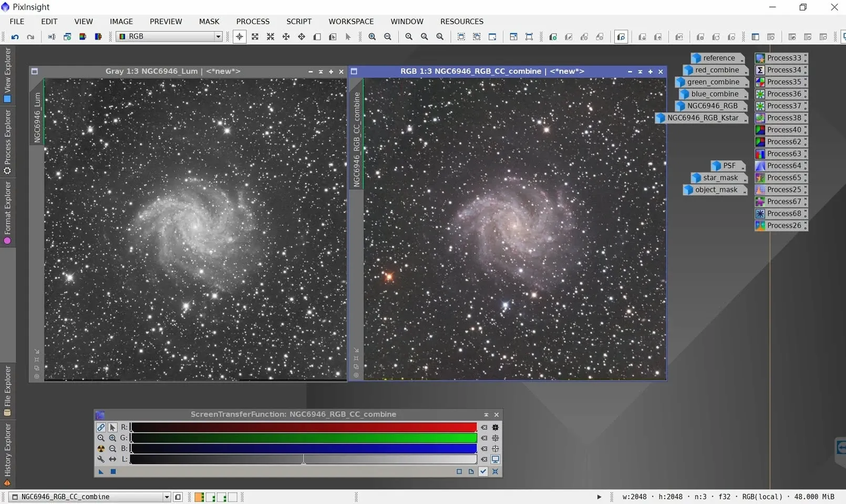
Task: Toggle the monitor icon in the ScreenTransferFunction L row
Action: click(495, 459)
